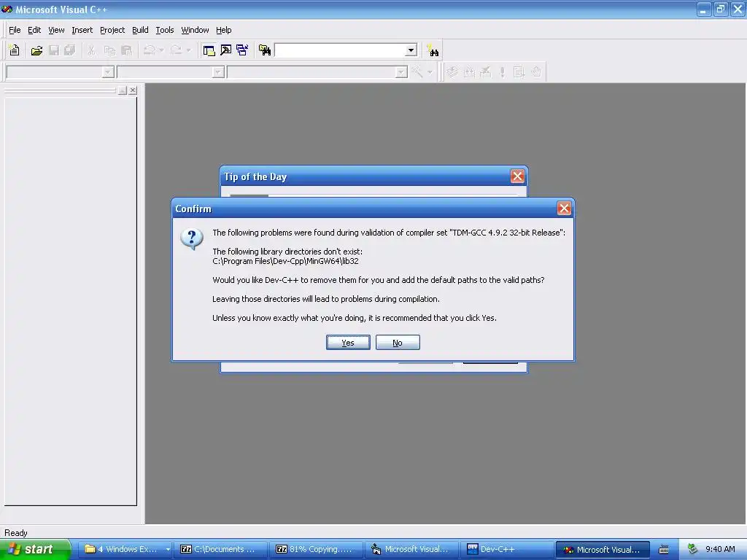Open the WizardBar actions dropdown arrow
This screenshot has width=747, height=560.
[x=430, y=72]
